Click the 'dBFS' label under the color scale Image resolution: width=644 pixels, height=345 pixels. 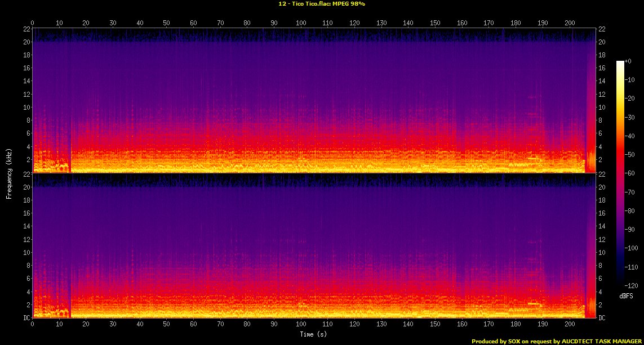[x=626, y=295]
